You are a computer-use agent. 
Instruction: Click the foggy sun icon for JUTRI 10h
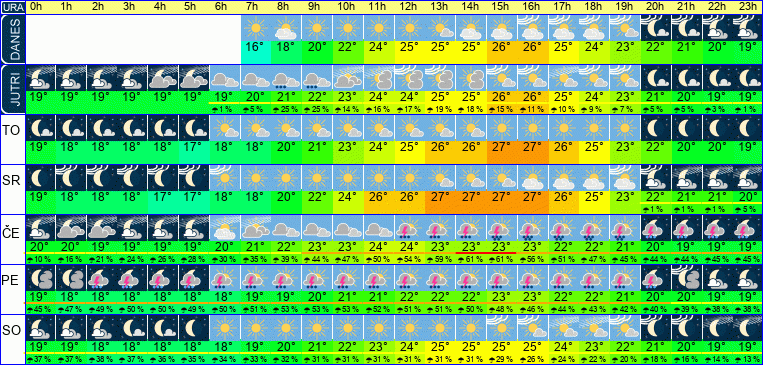pos(348,78)
